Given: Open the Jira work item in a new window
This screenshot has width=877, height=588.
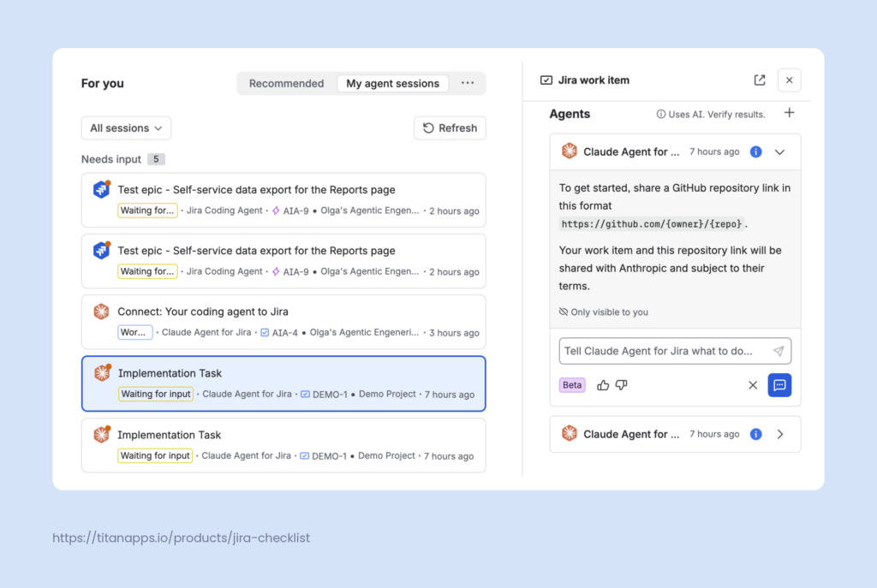Looking at the screenshot, I should click(760, 80).
